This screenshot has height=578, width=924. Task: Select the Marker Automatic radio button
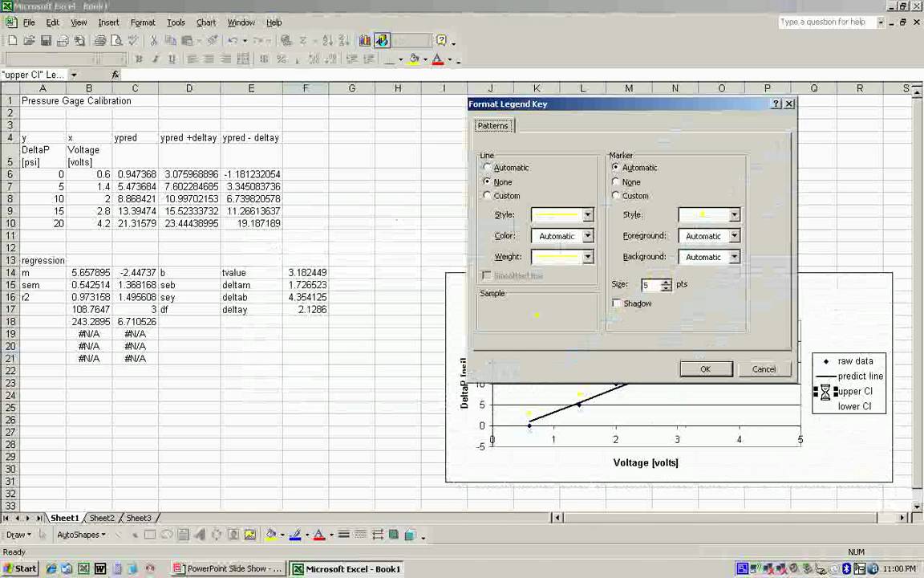coord(616,168)
